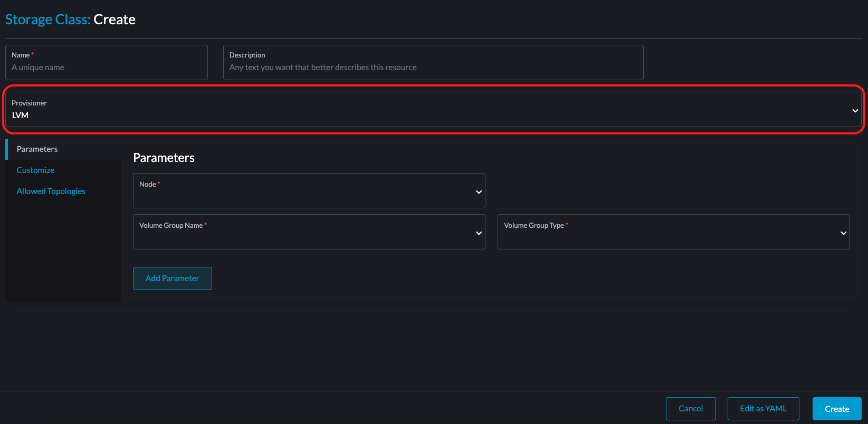The width and height of the screenshot is (868, 424).
Task: Open the Node selection dropdown
Action: [x=309, y=191]
